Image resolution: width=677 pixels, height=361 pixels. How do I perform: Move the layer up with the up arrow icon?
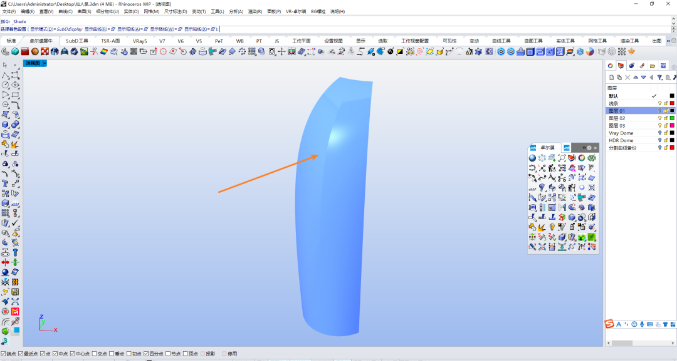636,77
